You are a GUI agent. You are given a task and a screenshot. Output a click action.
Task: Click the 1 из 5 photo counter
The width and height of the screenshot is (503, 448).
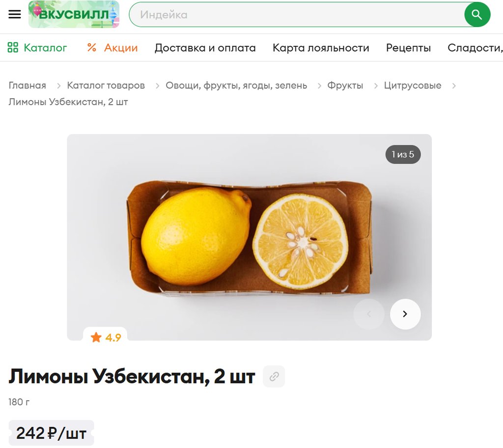pos(403,154)
